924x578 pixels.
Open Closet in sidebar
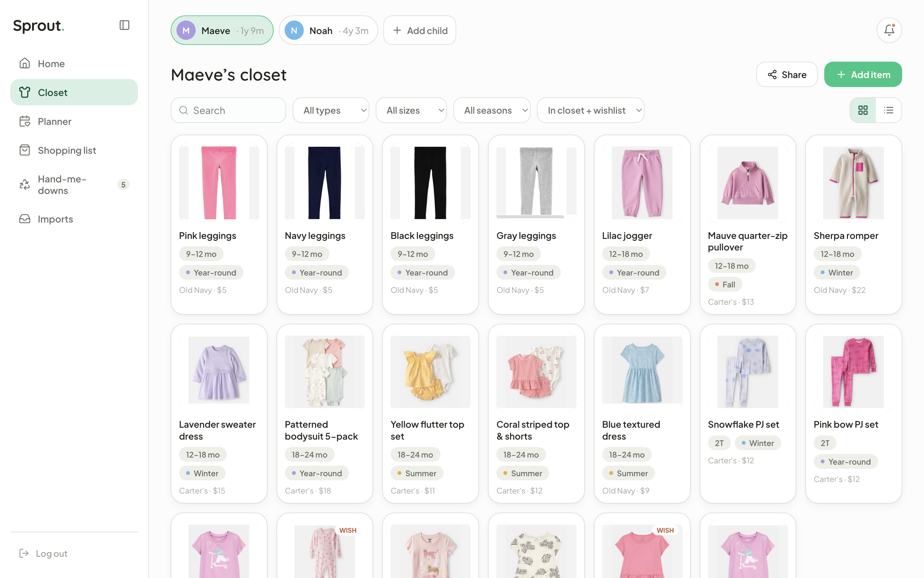(74, 92)
